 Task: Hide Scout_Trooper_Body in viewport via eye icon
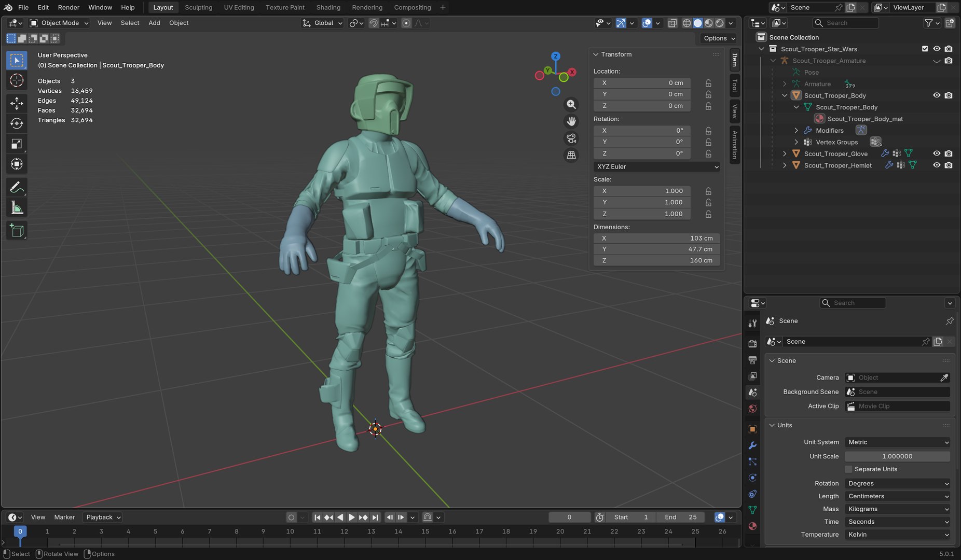[x=937, y=95]
